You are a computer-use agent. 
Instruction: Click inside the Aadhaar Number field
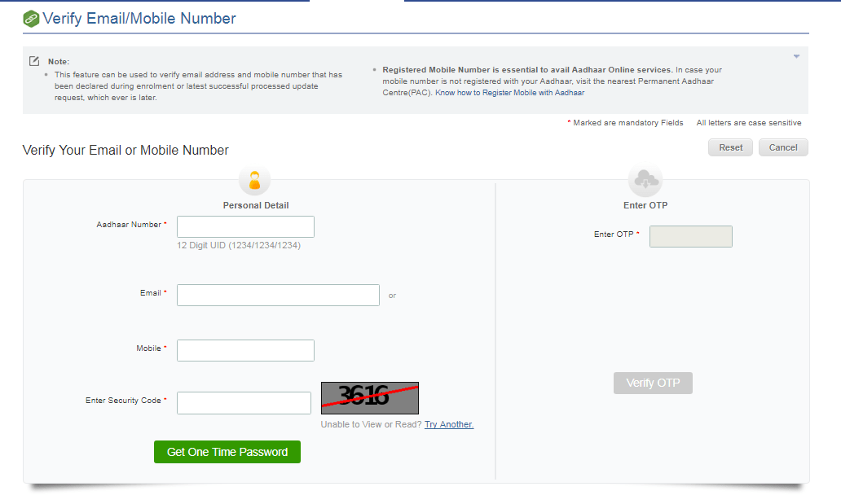point(245,226)
